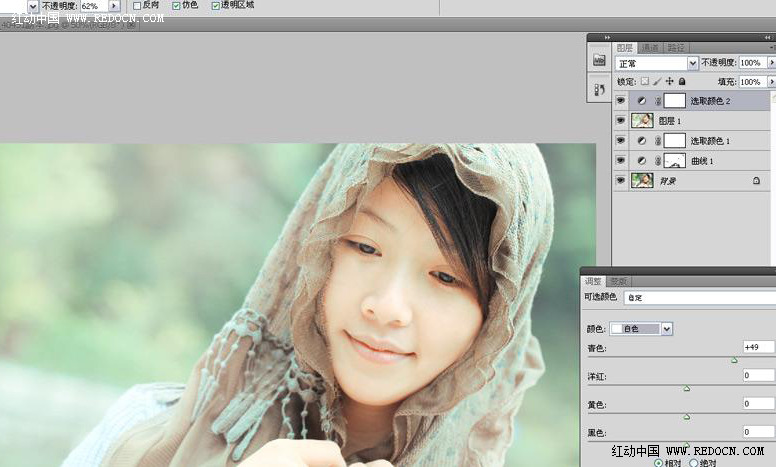Click the mask link icon on 选取颜色 1
Screen dimensions: 776x467
658,141
